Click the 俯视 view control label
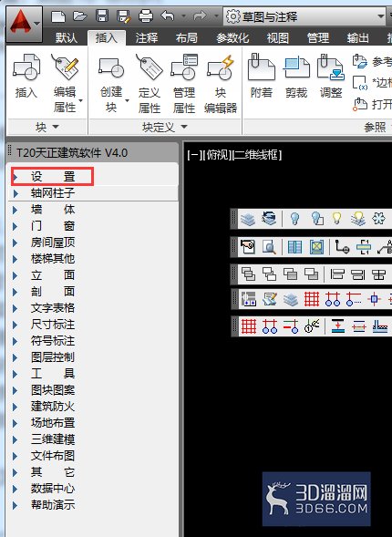The image size is (392, 537). tap(217, 155)
